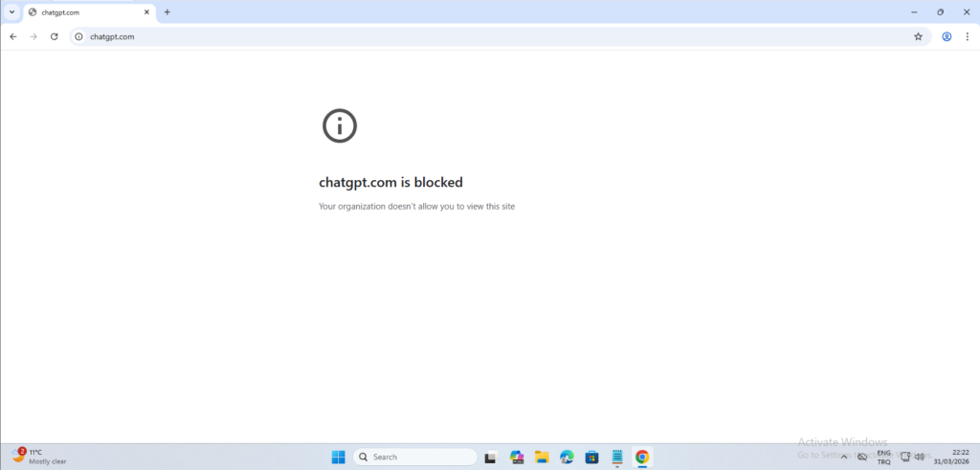This screenshot has height=470, width=980.
Task: Open the weather widget showing 11°C
Action: 38,457
